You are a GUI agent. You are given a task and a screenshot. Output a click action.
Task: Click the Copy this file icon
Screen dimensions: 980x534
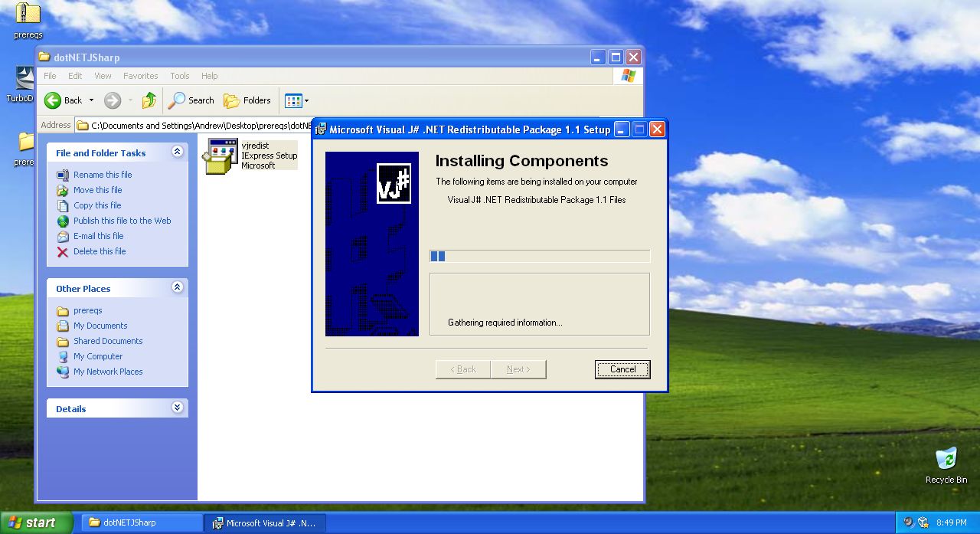pyautogui.click(x=63, y=205)
